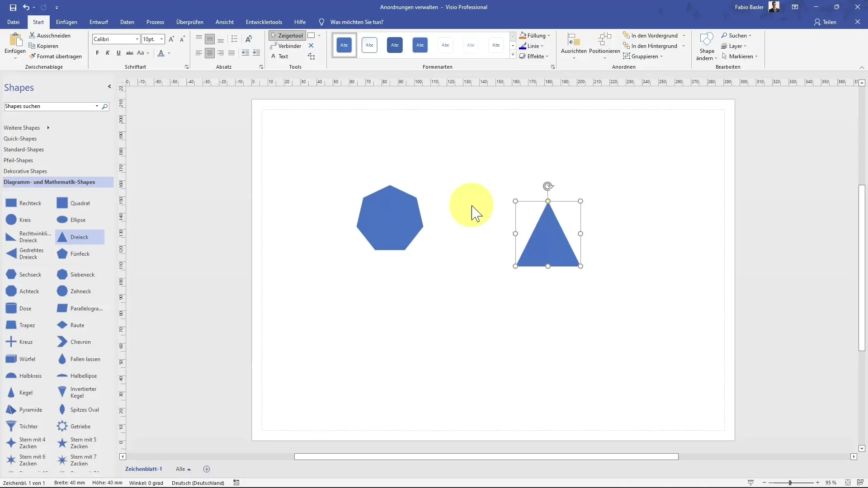Open Ausrichten align shapes
Screen dimensions: 868x488
[574, 46]
